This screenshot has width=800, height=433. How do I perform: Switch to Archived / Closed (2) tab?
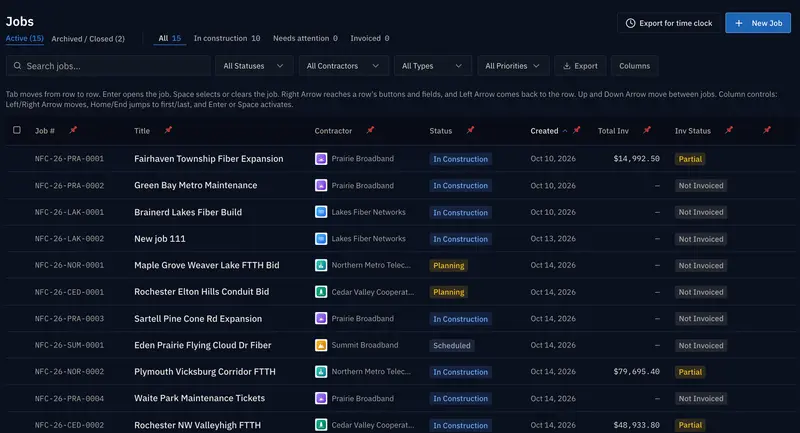pyautogui.click(x=88, y=39)
